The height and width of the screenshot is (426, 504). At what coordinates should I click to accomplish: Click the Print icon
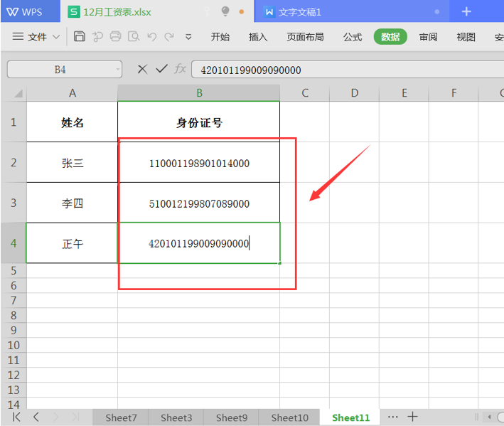pos(115,36)
